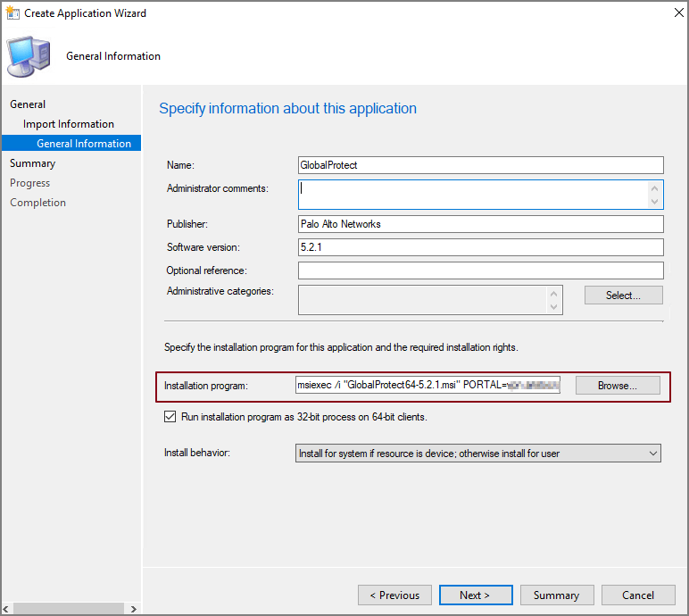Click the wizard icon in title bar

pyautogui.click(x=12, y=12)
